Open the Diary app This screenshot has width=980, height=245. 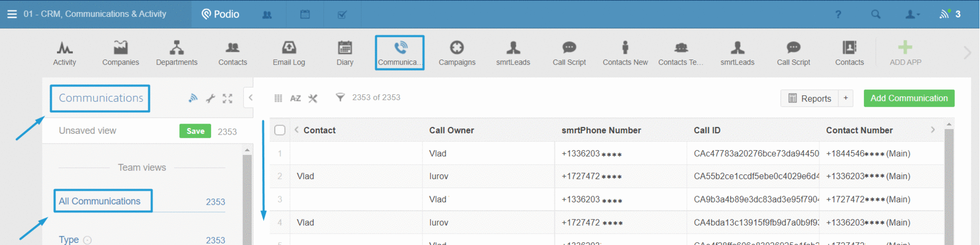pyautogui.click(x=344, y=53)
